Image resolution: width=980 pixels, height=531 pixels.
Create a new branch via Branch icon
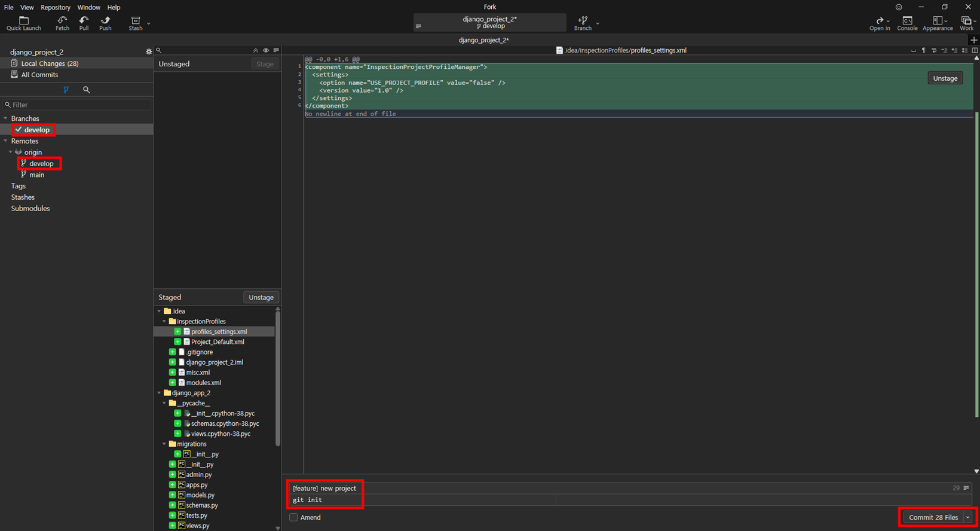(x=583, y=23)
